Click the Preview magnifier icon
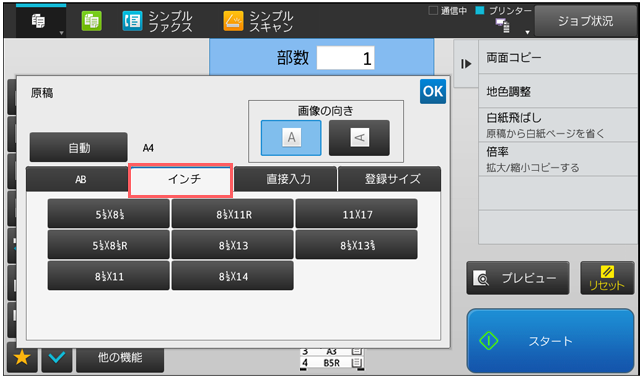This screenshot has width=640, height=376. point(481,278)
